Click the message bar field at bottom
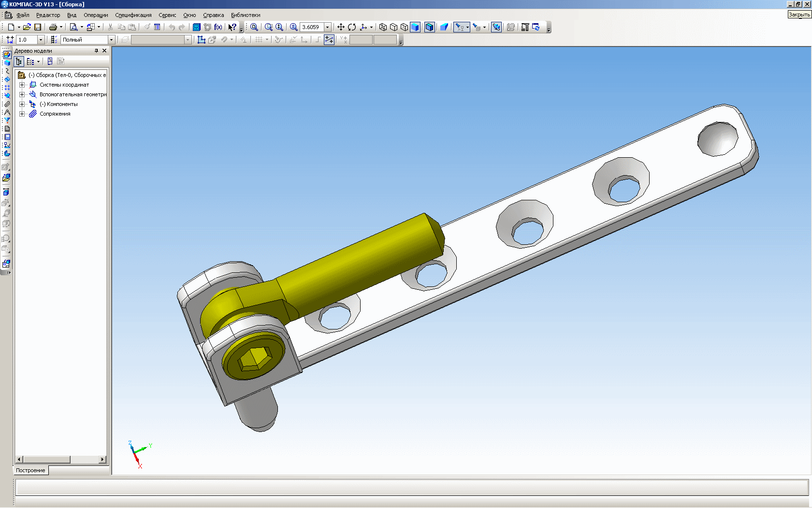 point(412,487)
